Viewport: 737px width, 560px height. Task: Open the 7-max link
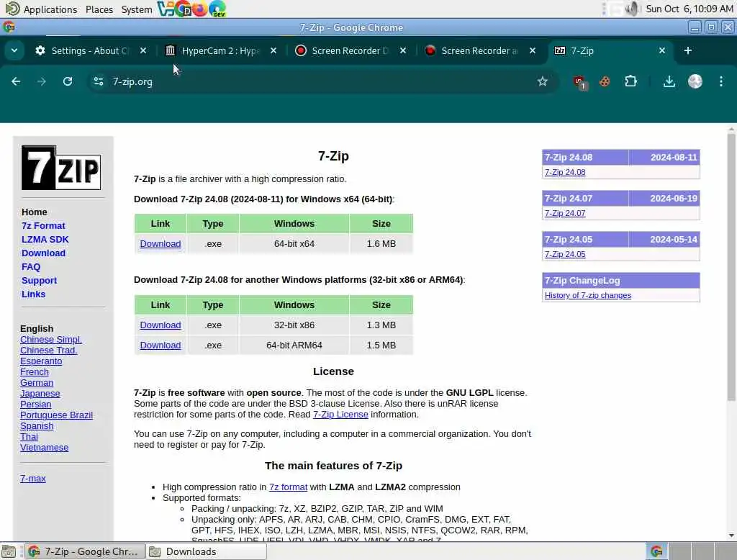pyautogui.click(x=33, y=478)
